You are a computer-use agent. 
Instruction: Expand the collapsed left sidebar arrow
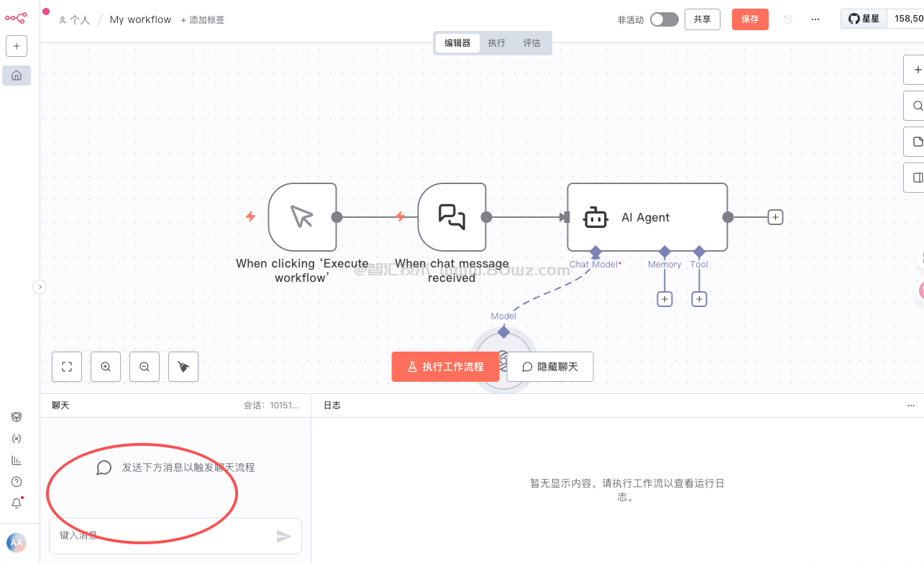[x=40, y=287]
